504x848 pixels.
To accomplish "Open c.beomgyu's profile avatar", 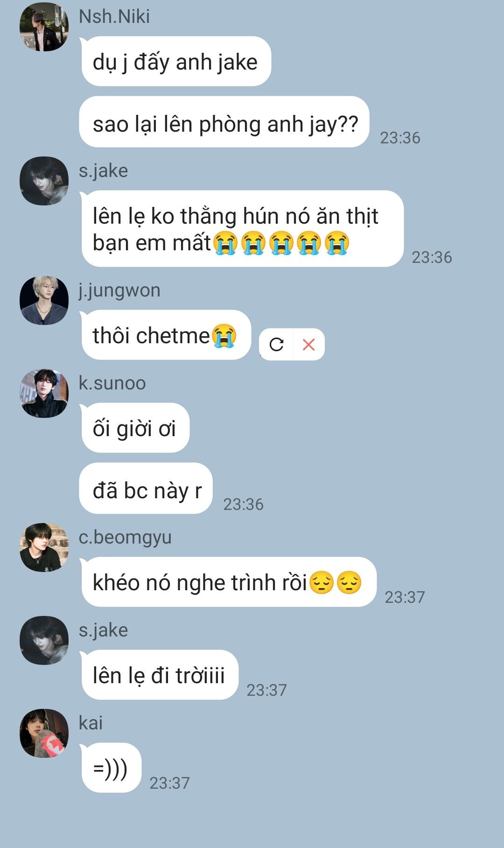I will (x=44, y=547).
